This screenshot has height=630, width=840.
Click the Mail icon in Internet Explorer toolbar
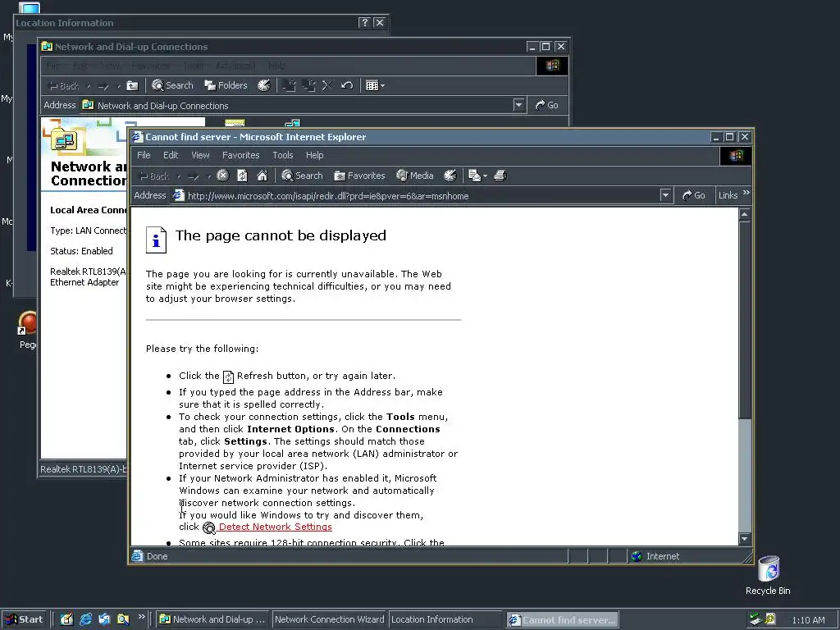474,176
